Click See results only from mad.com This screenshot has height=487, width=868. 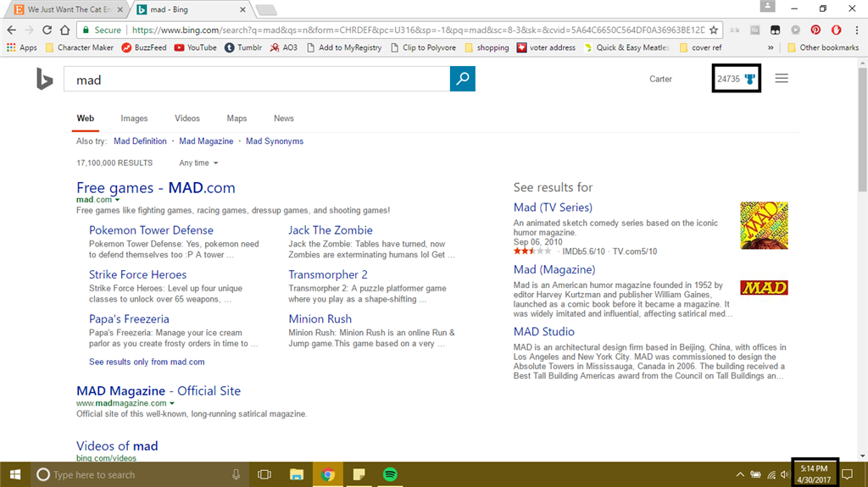coord(147,362)
